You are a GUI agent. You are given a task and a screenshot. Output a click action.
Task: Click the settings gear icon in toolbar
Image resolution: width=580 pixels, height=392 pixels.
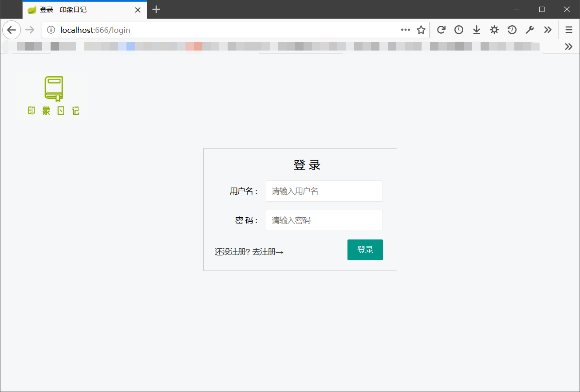[x=494, y=30]
